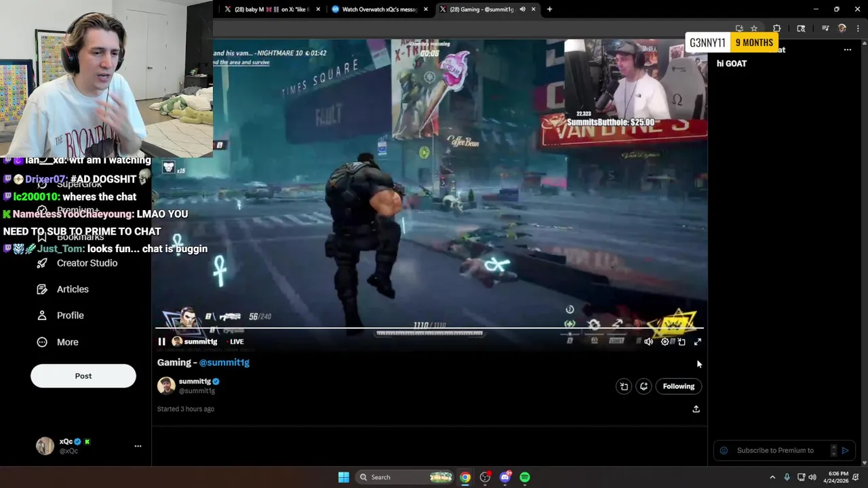
Task: Bookmark this page with the star icon
Action: (754, 28)
